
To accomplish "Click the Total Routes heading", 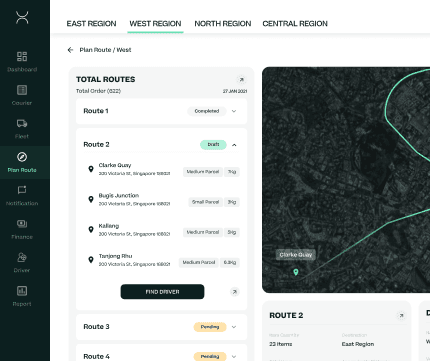I will coord(106,79).
